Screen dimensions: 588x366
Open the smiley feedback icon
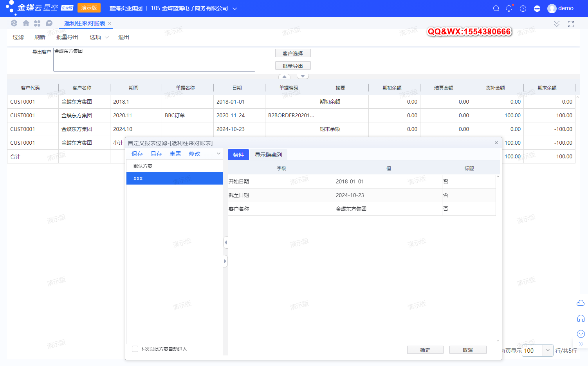(x=581, y=334)
